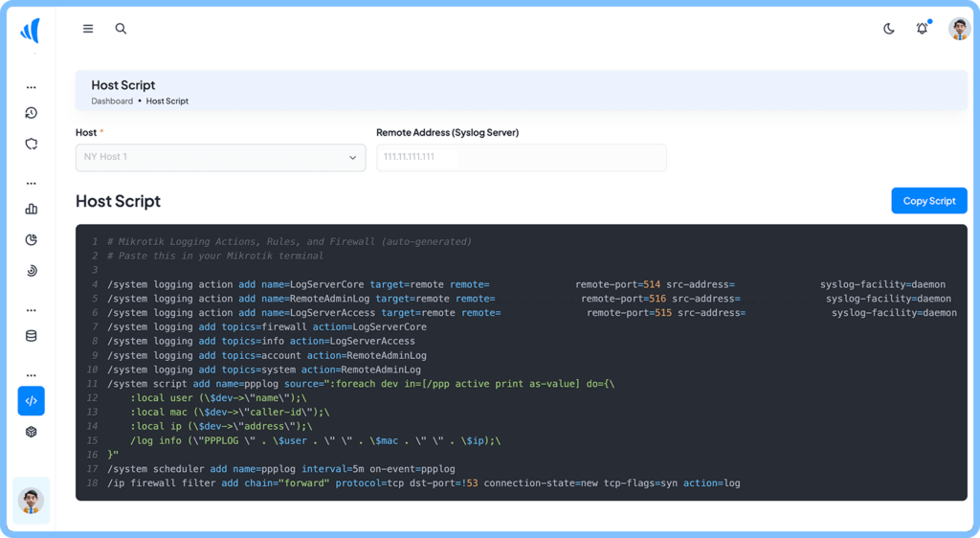
Task: Select the highlighted code script sidebar icon
Action: coord(31,401)
